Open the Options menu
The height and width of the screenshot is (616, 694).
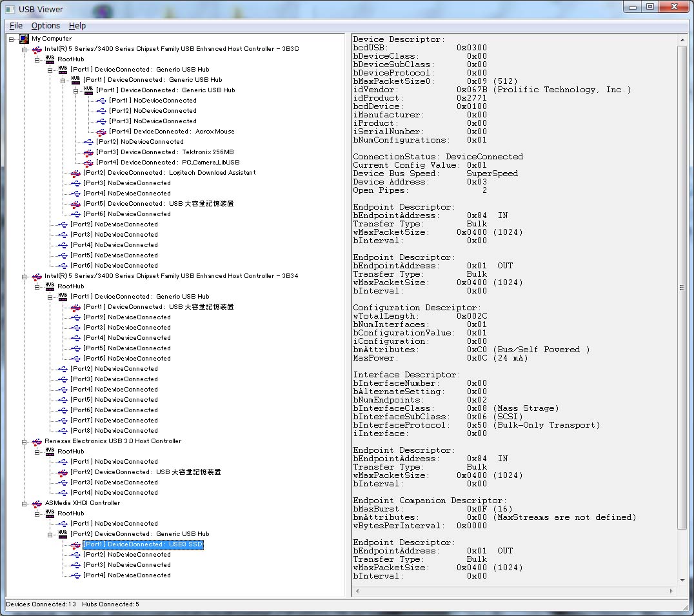tap(45, 25)
